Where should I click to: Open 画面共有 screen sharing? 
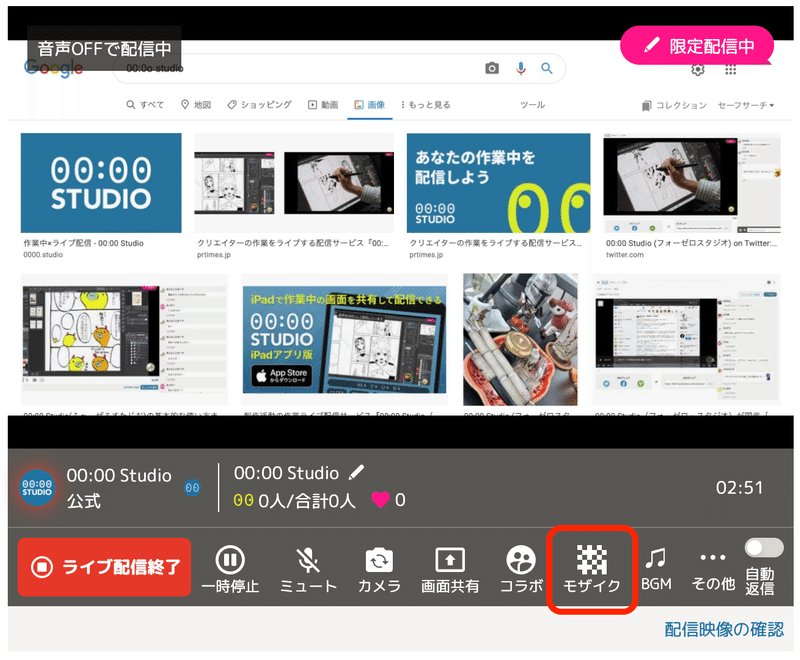pos(449,570)
